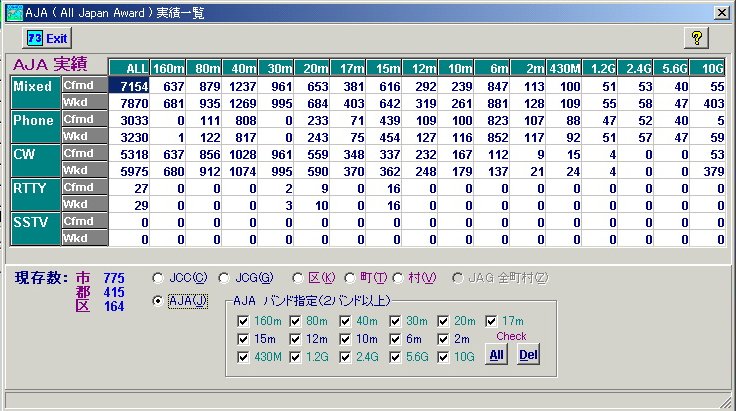
Task: Click the All check button
Action: [497, 355]
